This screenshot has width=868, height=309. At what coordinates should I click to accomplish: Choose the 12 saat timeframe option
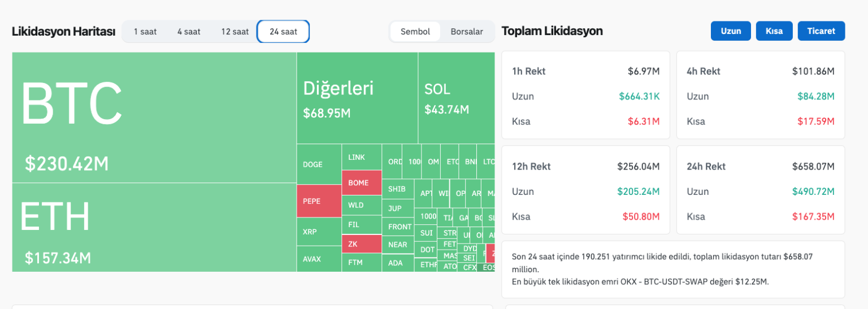point(235,32)
